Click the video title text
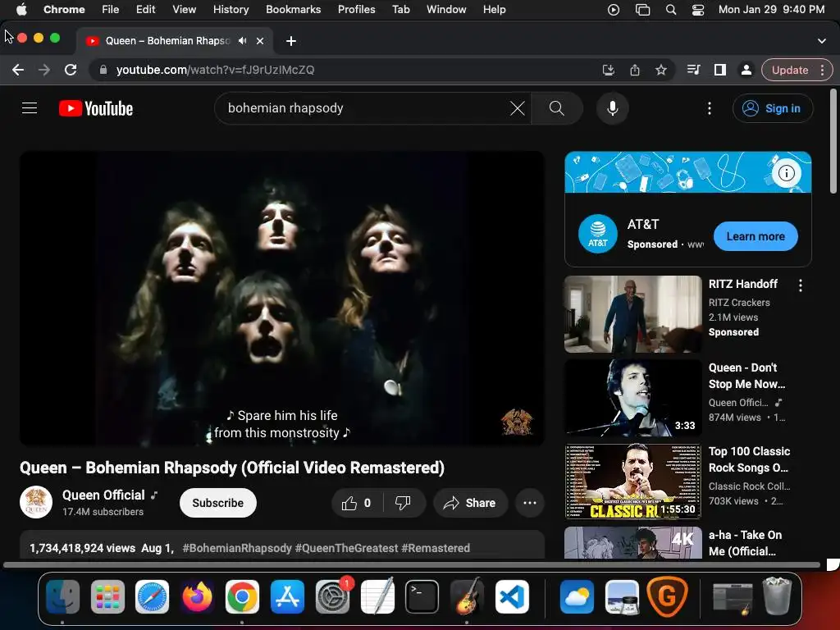840x630 pixels. (x=232, y=468)
